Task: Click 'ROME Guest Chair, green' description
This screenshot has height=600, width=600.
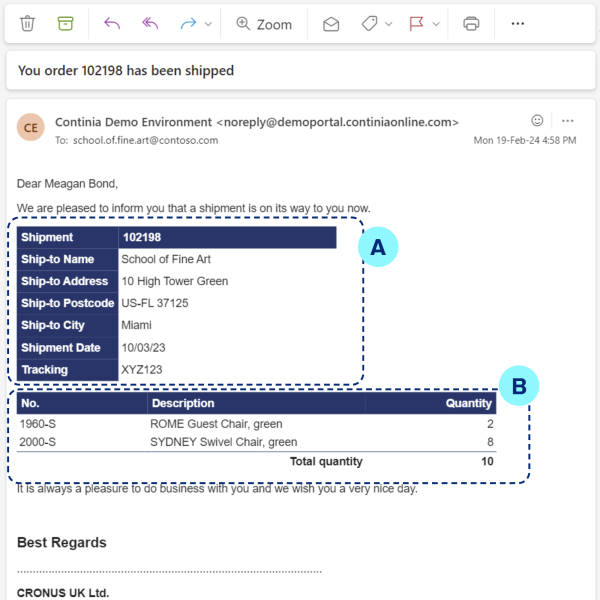Action: point(216,424)
